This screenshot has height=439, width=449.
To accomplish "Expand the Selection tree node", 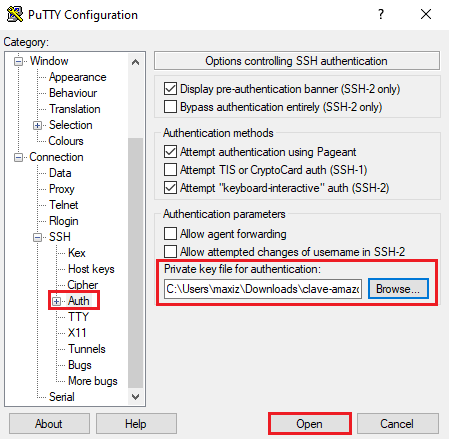I will [38, 125].
